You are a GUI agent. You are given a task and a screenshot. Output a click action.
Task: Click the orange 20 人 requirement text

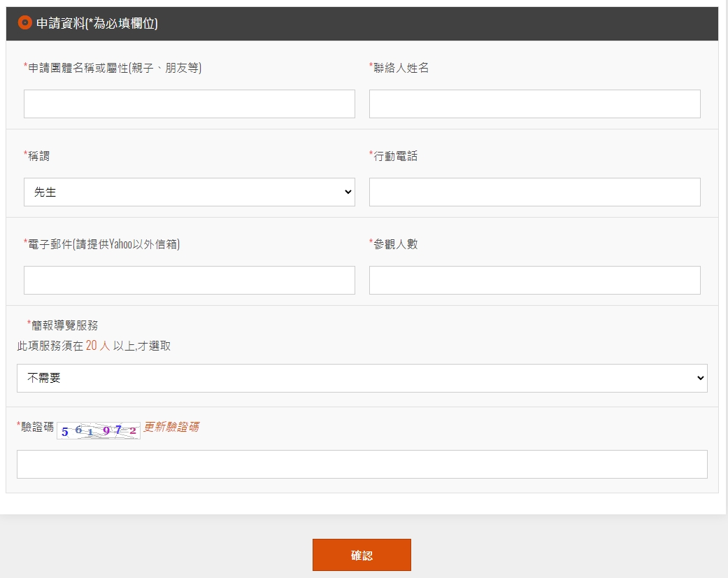point(98,346)
